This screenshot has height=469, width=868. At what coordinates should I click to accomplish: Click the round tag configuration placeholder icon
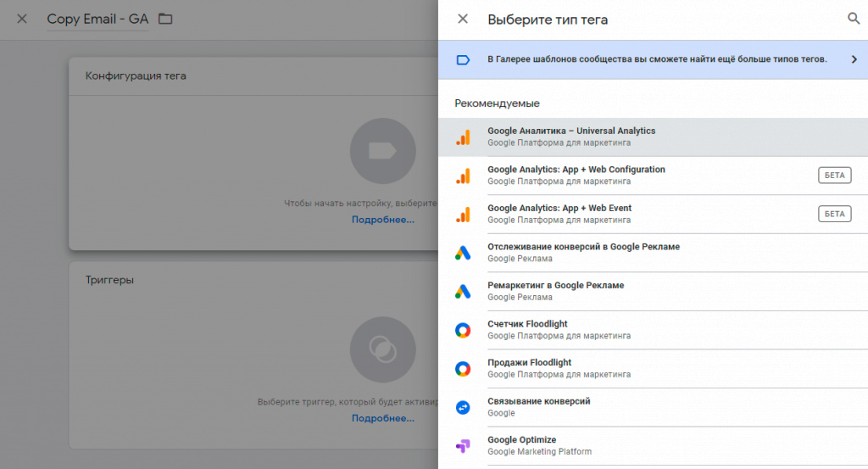pyautogui.click(x=382, y=151)
